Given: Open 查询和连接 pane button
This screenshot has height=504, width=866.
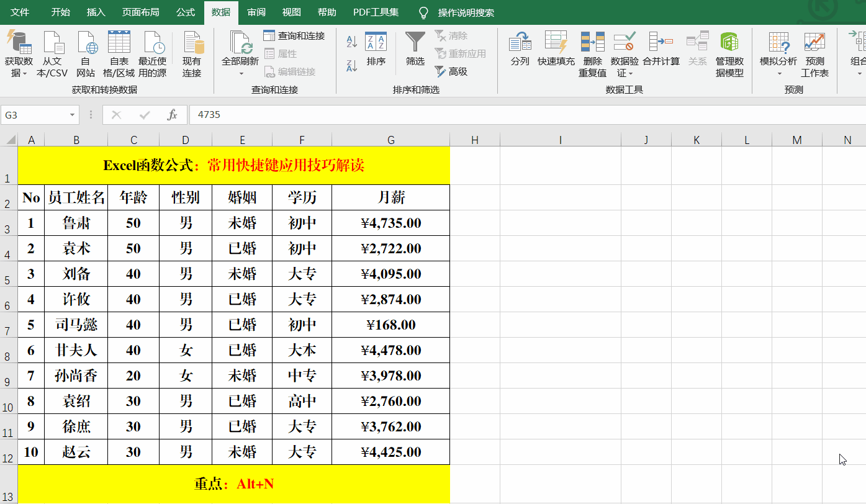Looking at the screenshot, I should click(294, 36).
